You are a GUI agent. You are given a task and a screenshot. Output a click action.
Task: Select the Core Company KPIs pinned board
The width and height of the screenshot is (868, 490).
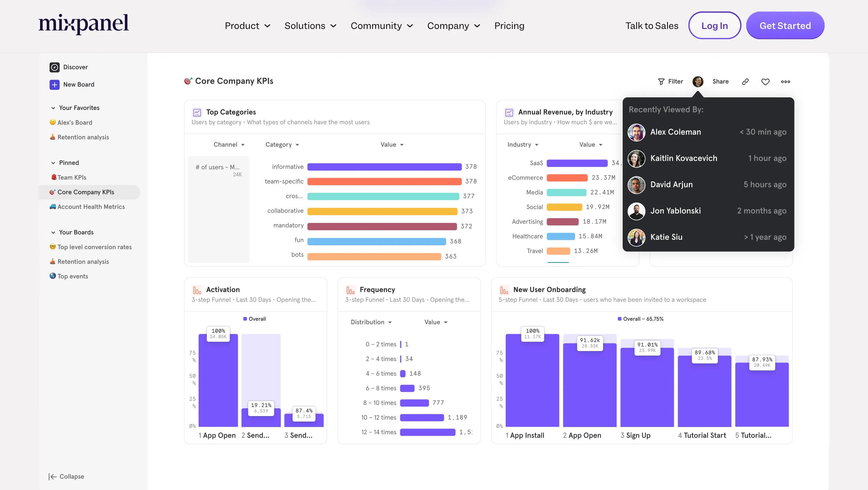[x=86, y=192]
